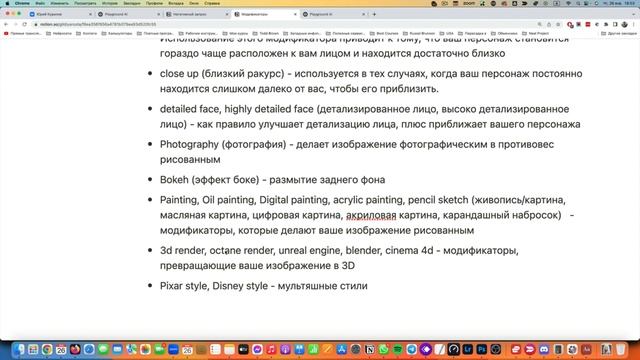Image resolution: width=640 pixels, height=360 pixels.
Task: Open Launchpad in the Dock
Action: point(33,349)
